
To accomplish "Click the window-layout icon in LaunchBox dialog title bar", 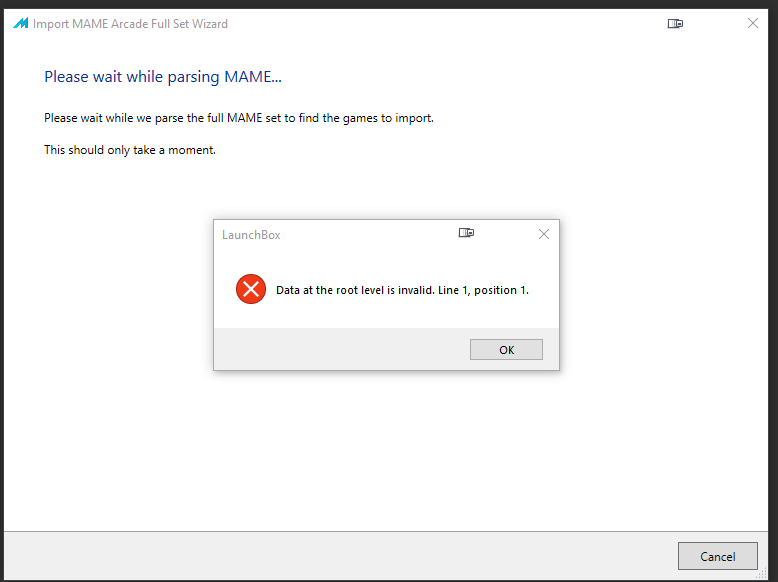I will point(466,233).
